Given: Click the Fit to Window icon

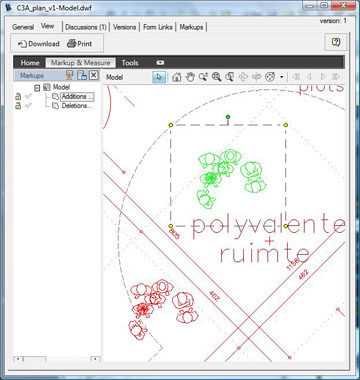Looking at the screenshot, I should click(x=229, y=77).
